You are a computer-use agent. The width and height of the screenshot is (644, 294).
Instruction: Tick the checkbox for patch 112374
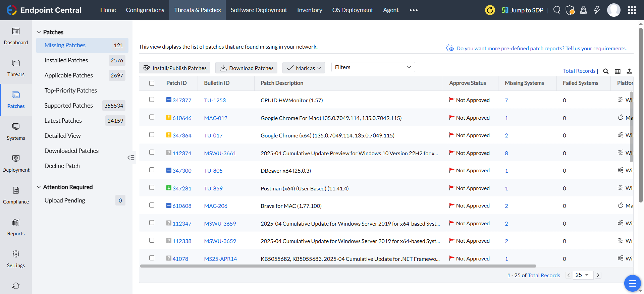pyautogui.click(x=152, y=152)
